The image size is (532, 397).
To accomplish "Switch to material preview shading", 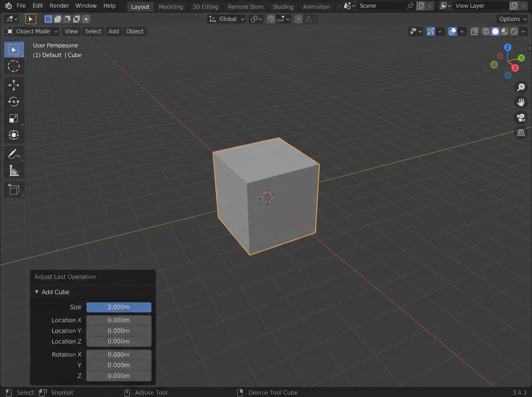I will 505,31.
